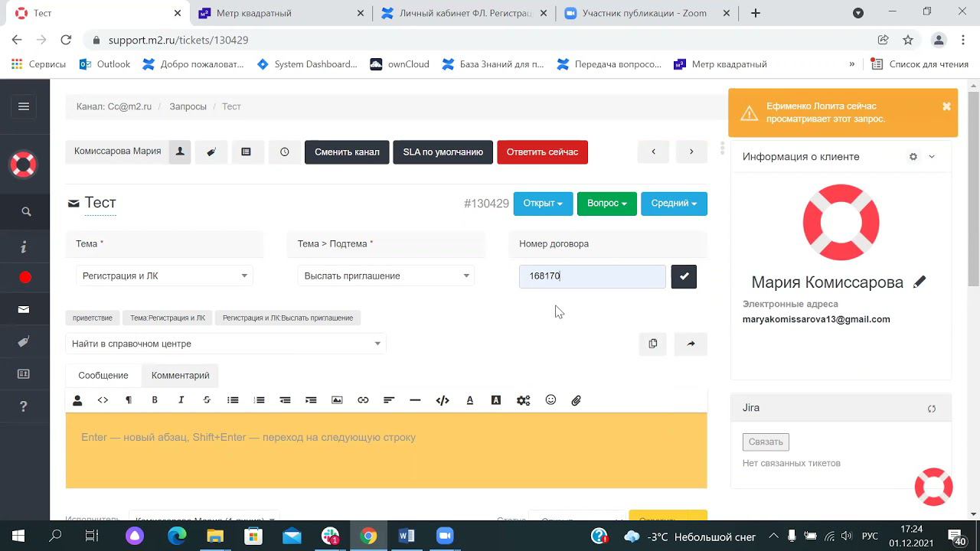Click the tag icon in the left sidebar

coord(24,342)
